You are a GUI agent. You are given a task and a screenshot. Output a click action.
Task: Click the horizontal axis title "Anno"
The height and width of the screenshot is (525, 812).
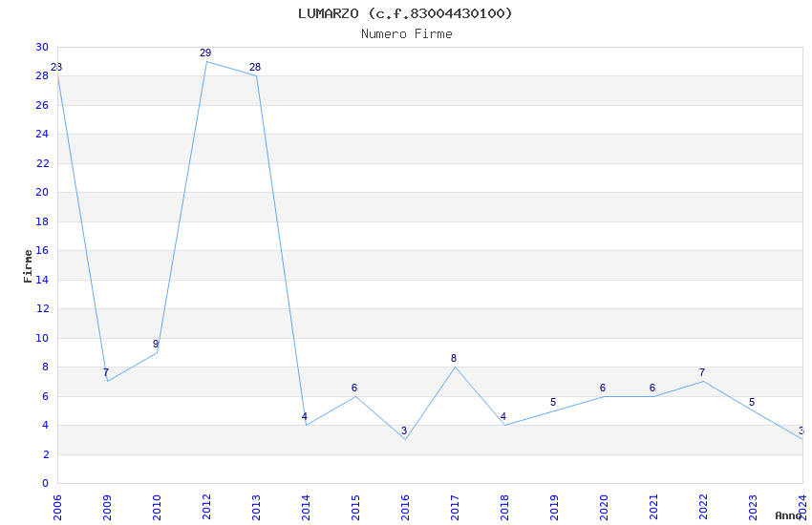(788, 515)
